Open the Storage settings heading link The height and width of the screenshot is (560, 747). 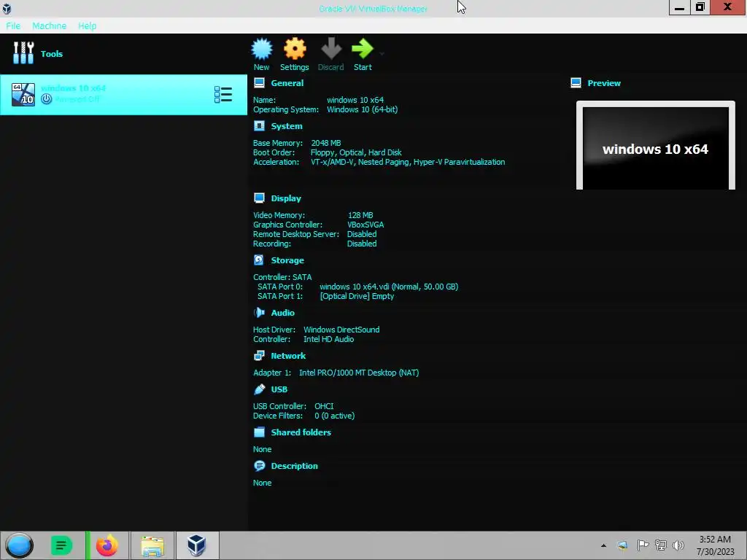[x=287, y=260]
